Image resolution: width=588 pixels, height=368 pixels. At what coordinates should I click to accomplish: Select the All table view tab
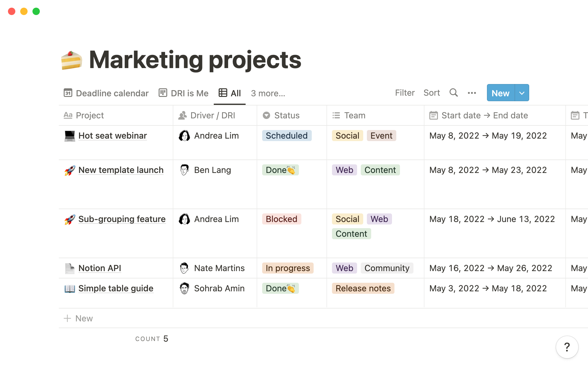click(230, 93)
